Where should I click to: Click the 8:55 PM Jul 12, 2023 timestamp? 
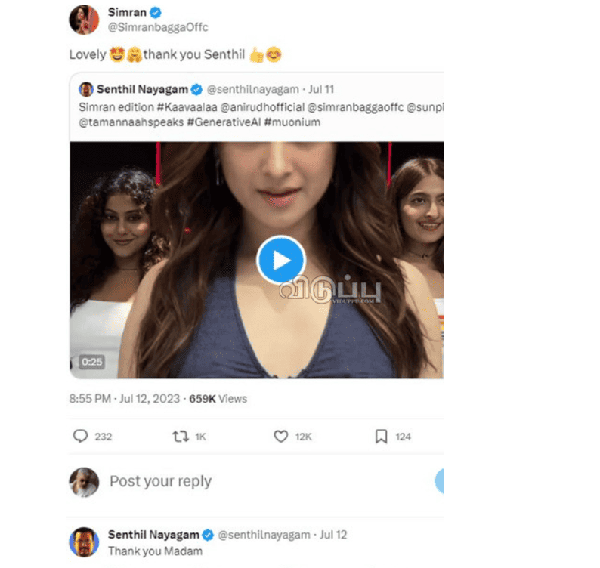[126, 398]
